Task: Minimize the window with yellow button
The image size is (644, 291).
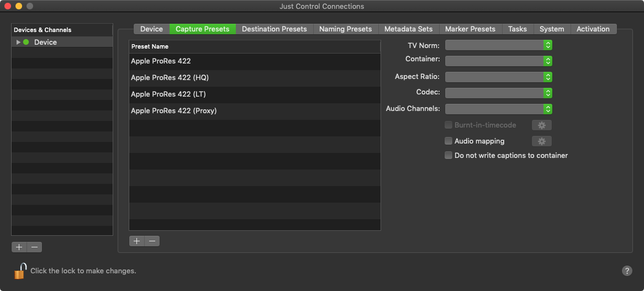Action: pos(18,6)
